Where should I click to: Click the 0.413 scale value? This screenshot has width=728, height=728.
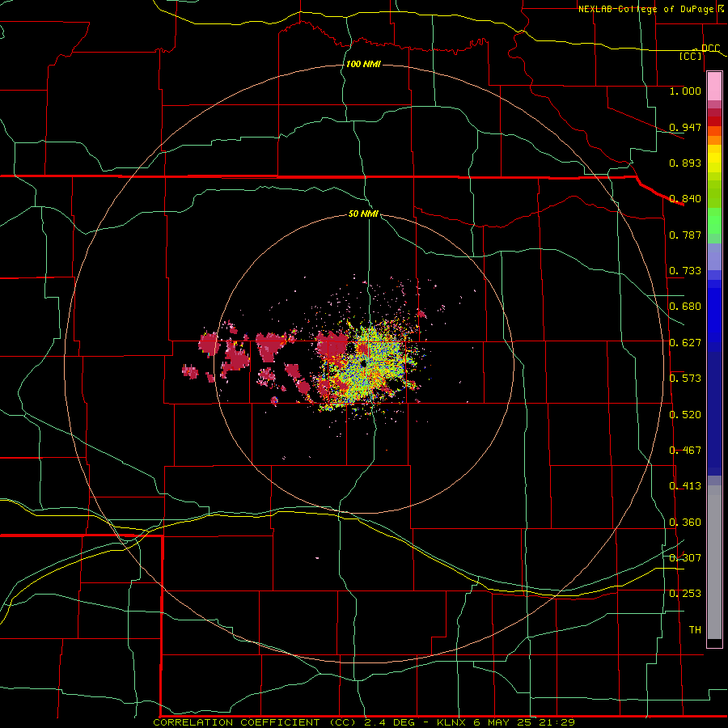pos(685,486)
